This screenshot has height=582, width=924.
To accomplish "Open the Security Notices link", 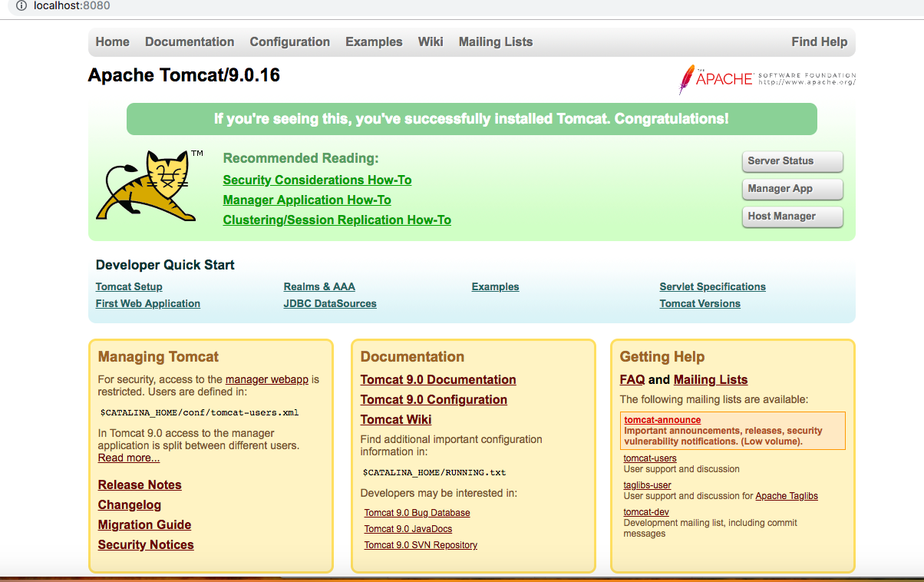I will coord(146,545).
